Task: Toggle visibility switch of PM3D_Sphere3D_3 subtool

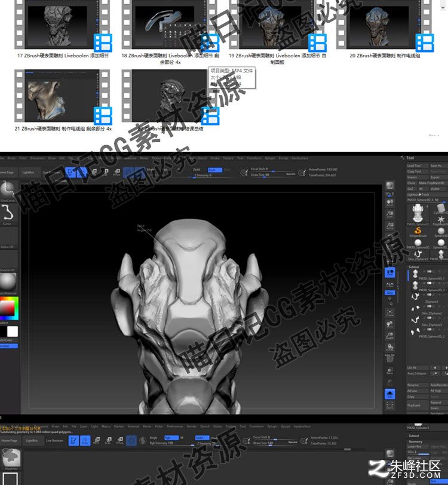Action: [x=429, y=283]
